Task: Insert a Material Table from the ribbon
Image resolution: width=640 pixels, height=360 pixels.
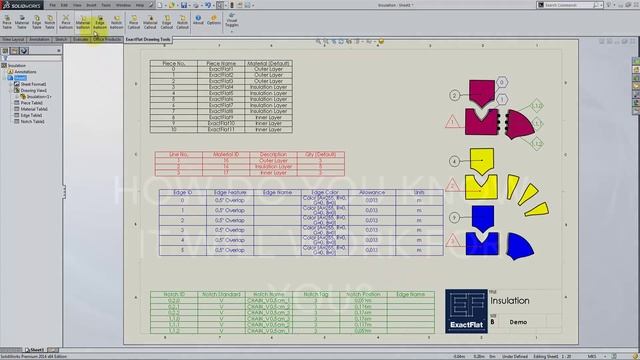Action: click(x=22, y=22)
